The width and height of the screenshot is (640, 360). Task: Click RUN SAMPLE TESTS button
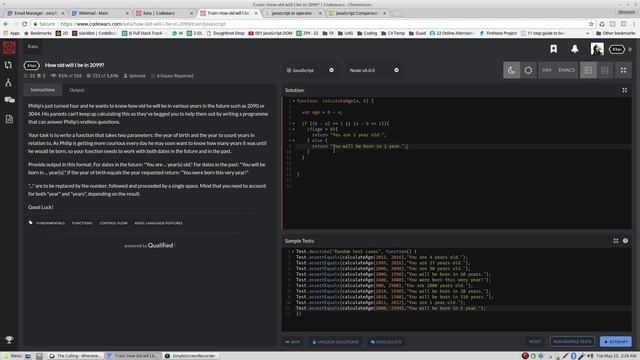point(572,342)
